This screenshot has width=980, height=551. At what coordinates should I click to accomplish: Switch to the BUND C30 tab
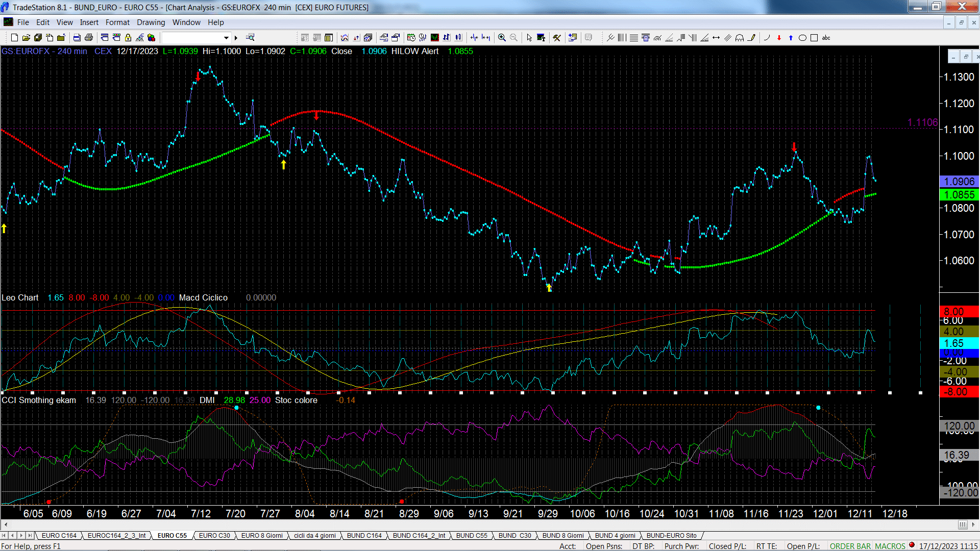pyautogui.click(x=514, y=536)
